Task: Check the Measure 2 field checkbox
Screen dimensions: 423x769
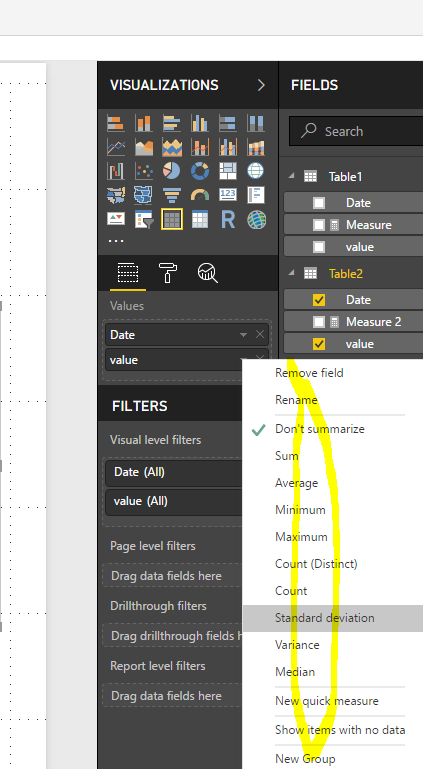Action: pos(319,322)
